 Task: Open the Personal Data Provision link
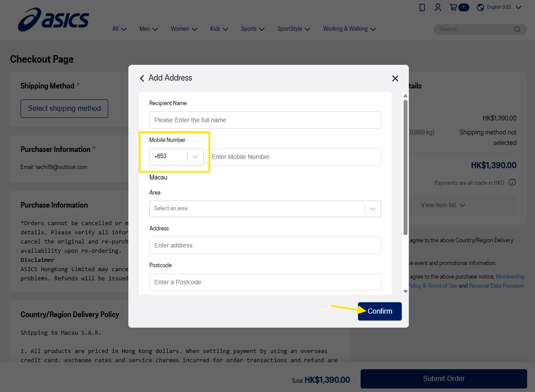[496, 286]
